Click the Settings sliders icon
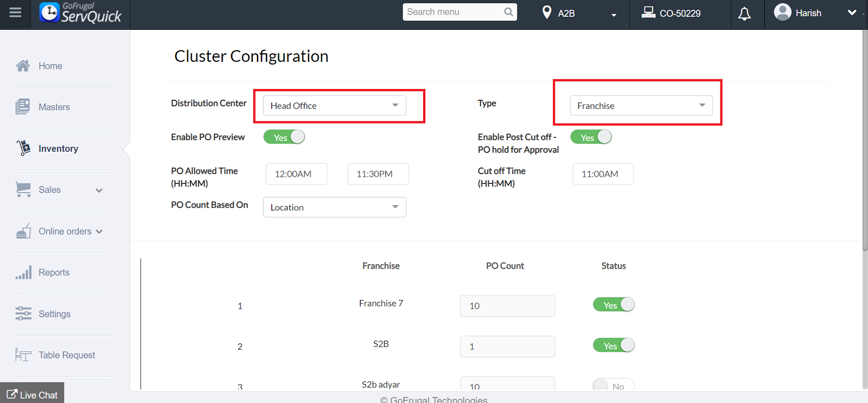Viewport: 868px width, 403px height. [23, 314]
